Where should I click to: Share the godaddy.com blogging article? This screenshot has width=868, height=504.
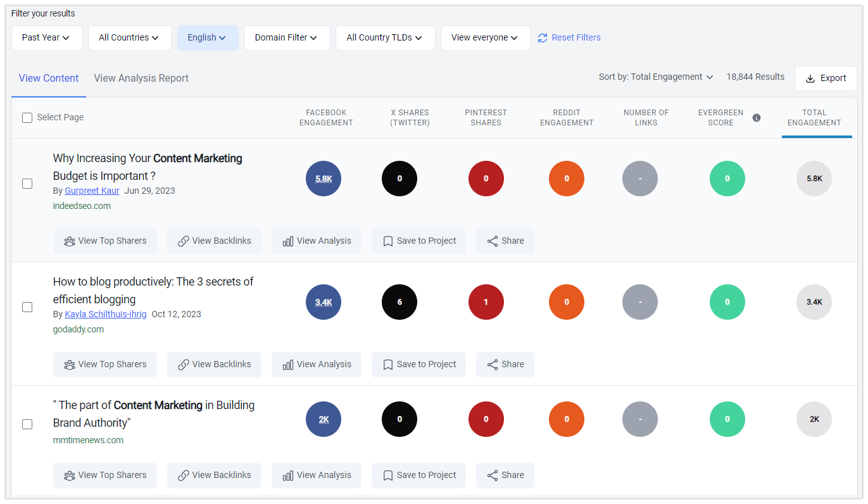coord(505,365)
